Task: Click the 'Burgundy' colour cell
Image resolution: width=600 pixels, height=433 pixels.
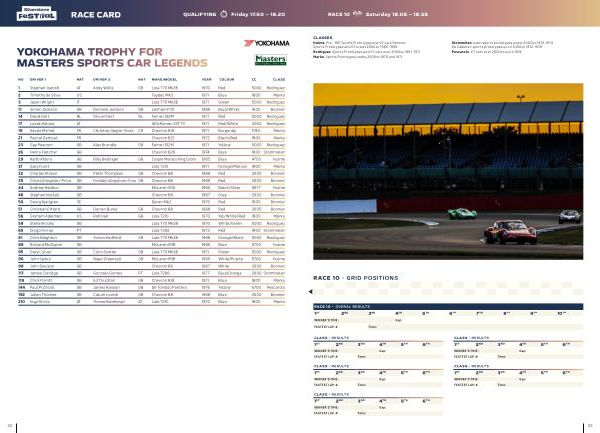Action: [x=227, y=131]
